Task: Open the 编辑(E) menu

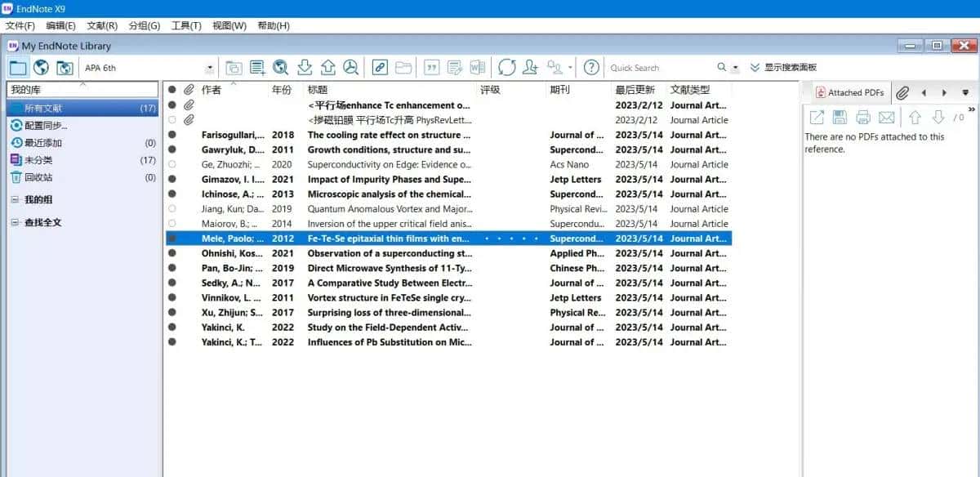Action: [x=61, y=25]
